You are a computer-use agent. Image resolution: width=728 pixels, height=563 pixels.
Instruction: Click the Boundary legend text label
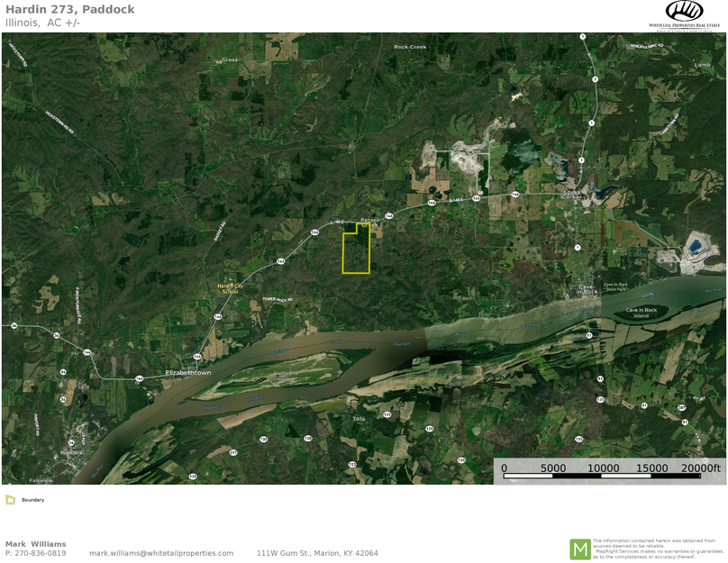[33, 500]
